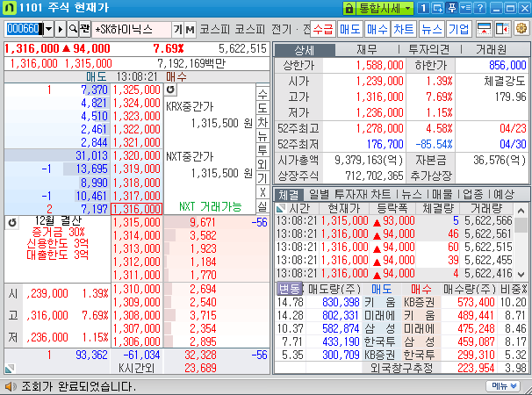Click the app logo icon in the title bar
The width and height of the screenshot is (532, 395).
click(9, 8)
